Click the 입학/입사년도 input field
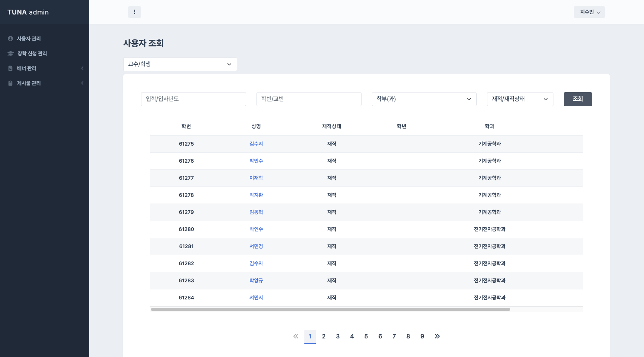The height and width of the screenshot is (357, 644). point(193,99)
